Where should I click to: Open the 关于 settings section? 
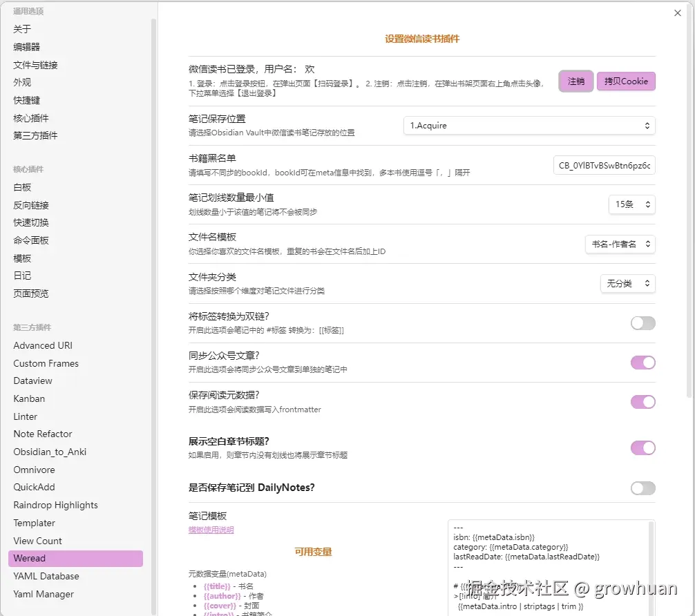[22, 29]
